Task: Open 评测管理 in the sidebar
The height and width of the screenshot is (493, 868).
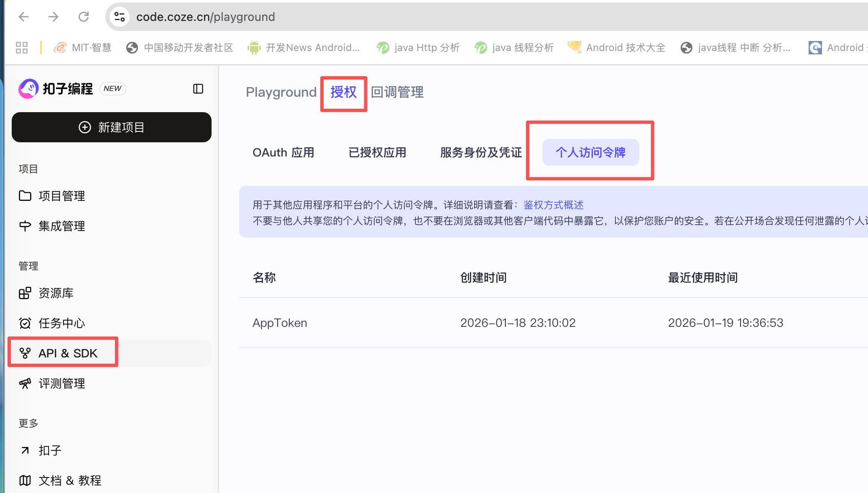Action: [61, 383]
